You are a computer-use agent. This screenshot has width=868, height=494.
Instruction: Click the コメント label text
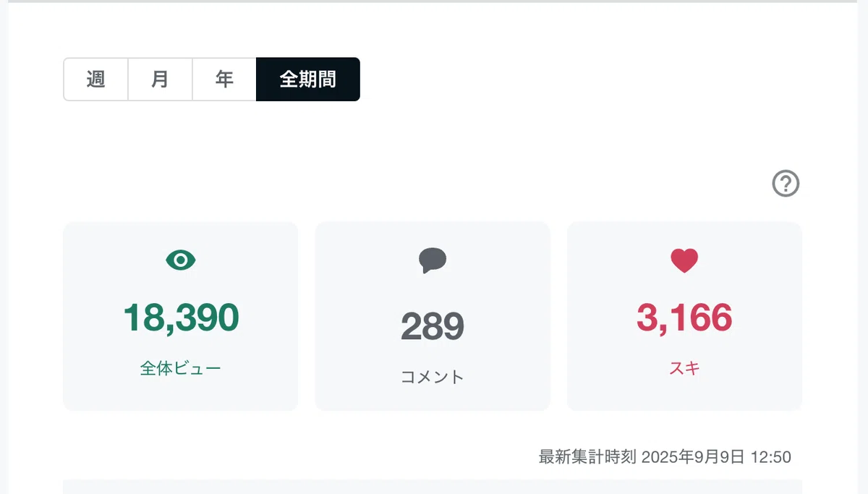pos(433,377)
